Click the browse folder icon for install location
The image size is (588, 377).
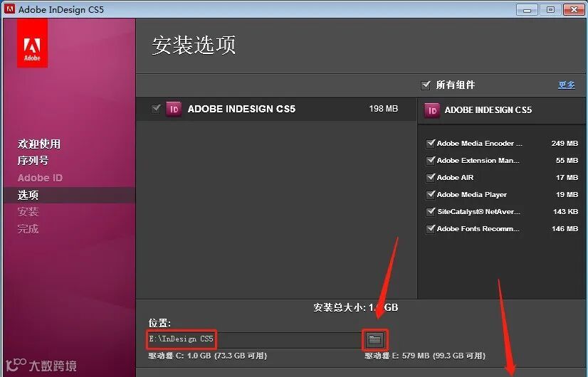[x=374, y=339]
